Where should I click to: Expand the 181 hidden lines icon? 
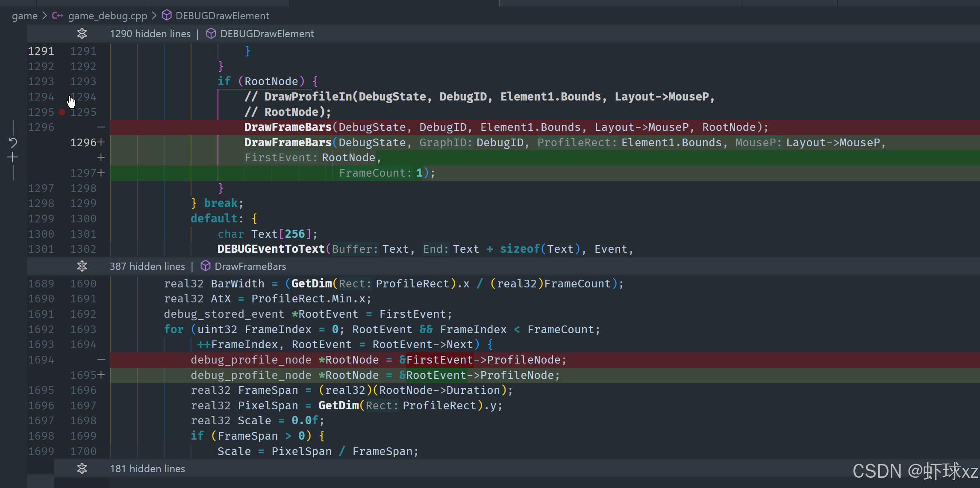82,468
